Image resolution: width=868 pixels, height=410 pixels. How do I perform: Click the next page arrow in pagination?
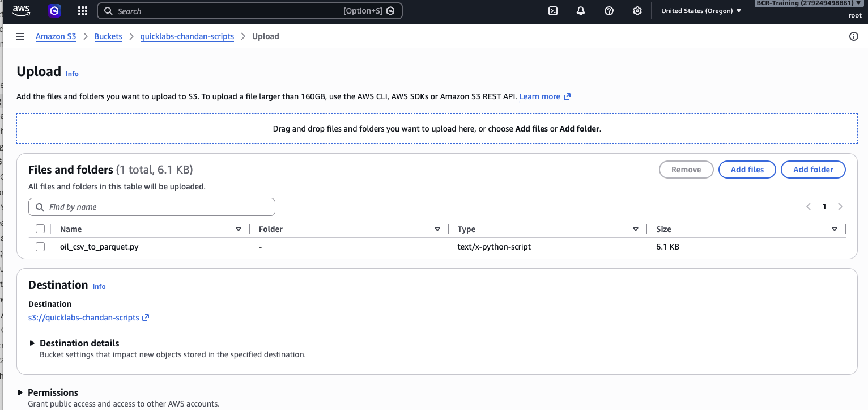tap(840, 206)
